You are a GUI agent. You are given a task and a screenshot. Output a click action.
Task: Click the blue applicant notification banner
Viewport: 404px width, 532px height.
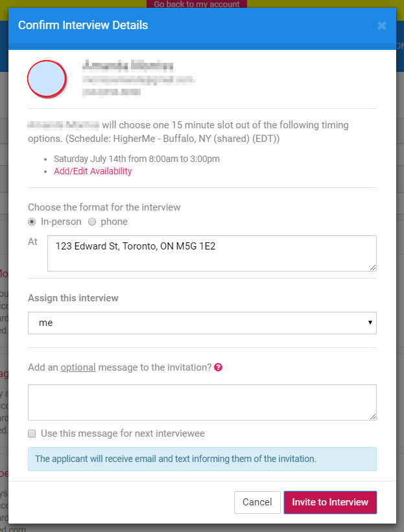click(202, 459)
